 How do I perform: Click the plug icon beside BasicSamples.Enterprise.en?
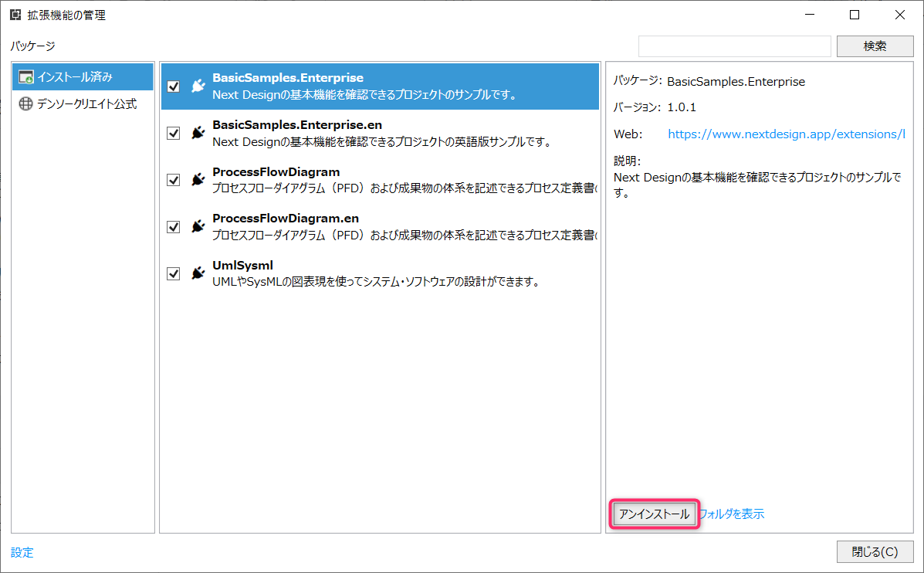198,134
